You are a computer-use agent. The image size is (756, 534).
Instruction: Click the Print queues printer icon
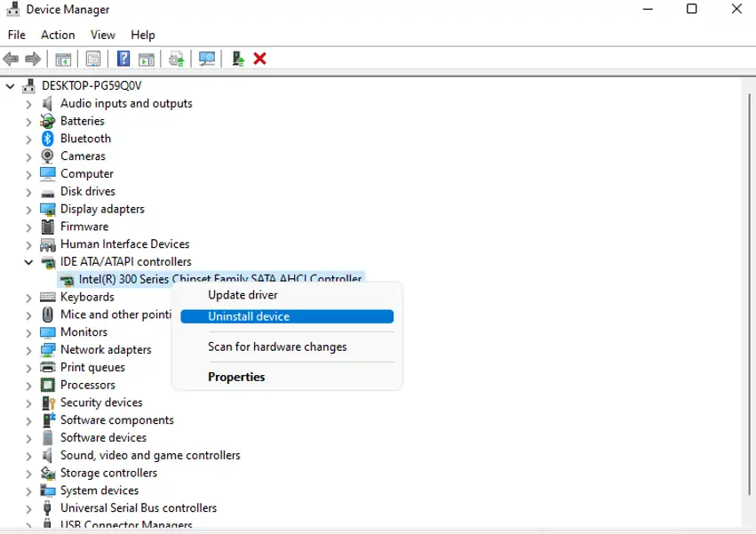47,367
